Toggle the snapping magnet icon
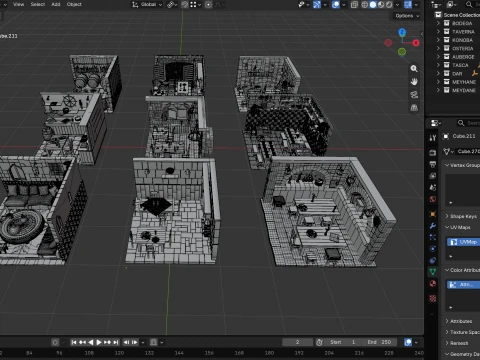The height and width of the screenshot is (360, 480). click(185, 5)
